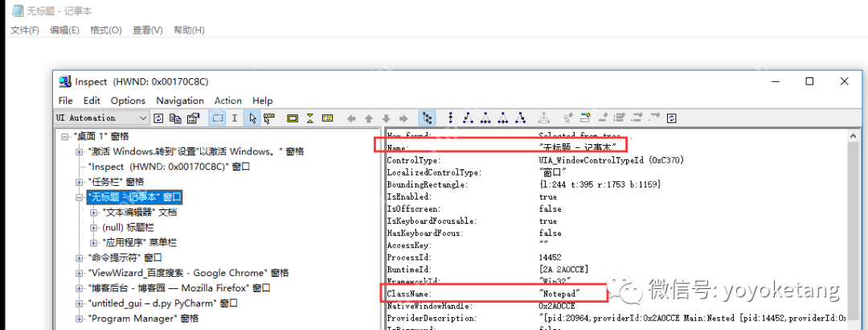Click the ProcessId value 14452
868x330 pixels.
pyautogui.click(x=550, y=258)
